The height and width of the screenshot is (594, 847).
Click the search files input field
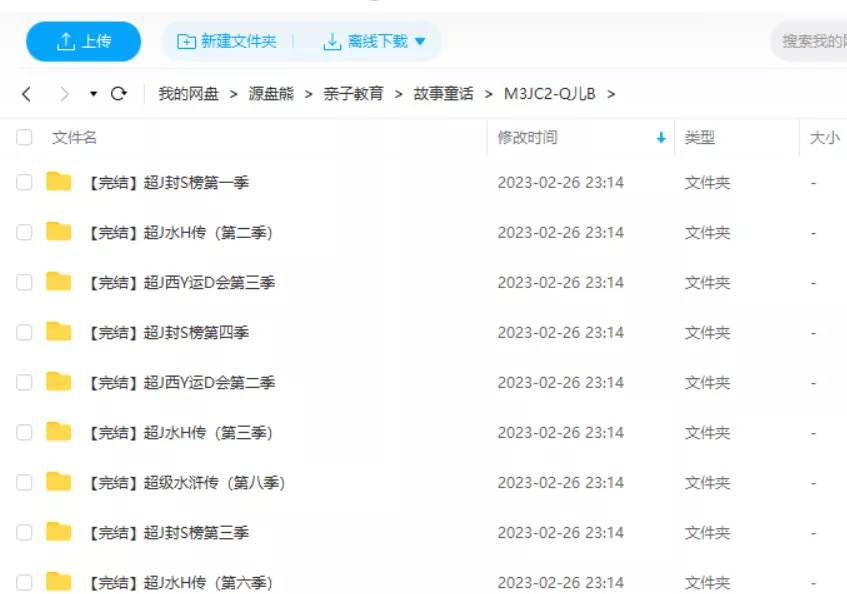pyautogui.click(x=810, y=41)
